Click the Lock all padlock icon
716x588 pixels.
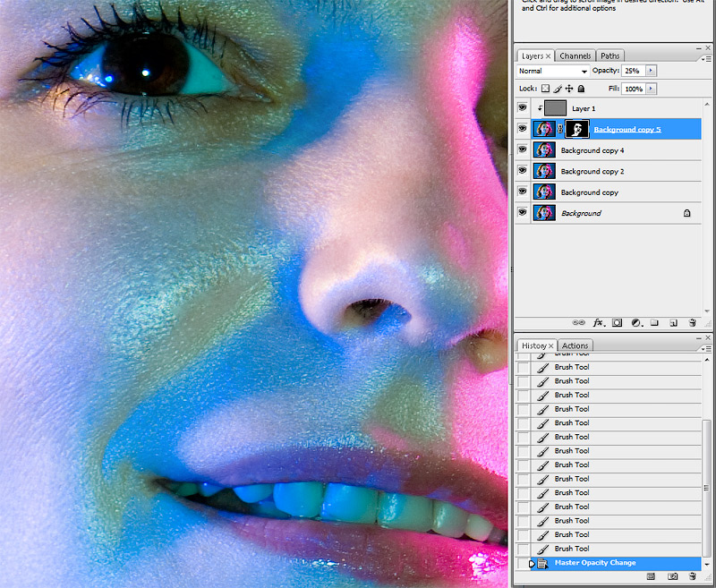point(581,89)
